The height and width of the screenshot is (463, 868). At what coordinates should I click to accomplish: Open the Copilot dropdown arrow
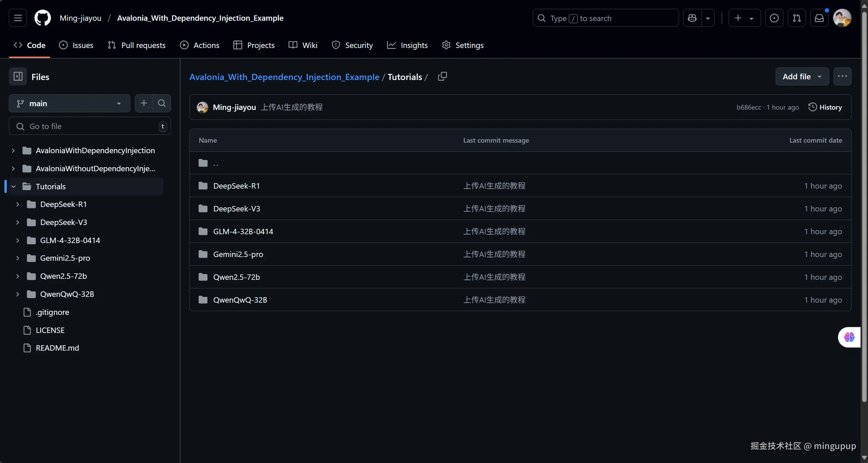tap(708, 18)
